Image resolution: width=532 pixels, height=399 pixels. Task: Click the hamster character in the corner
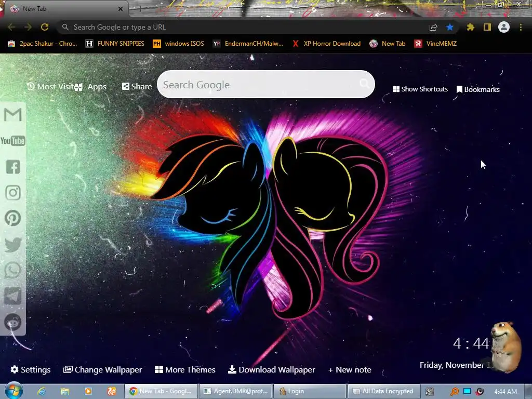coord(506,347)
